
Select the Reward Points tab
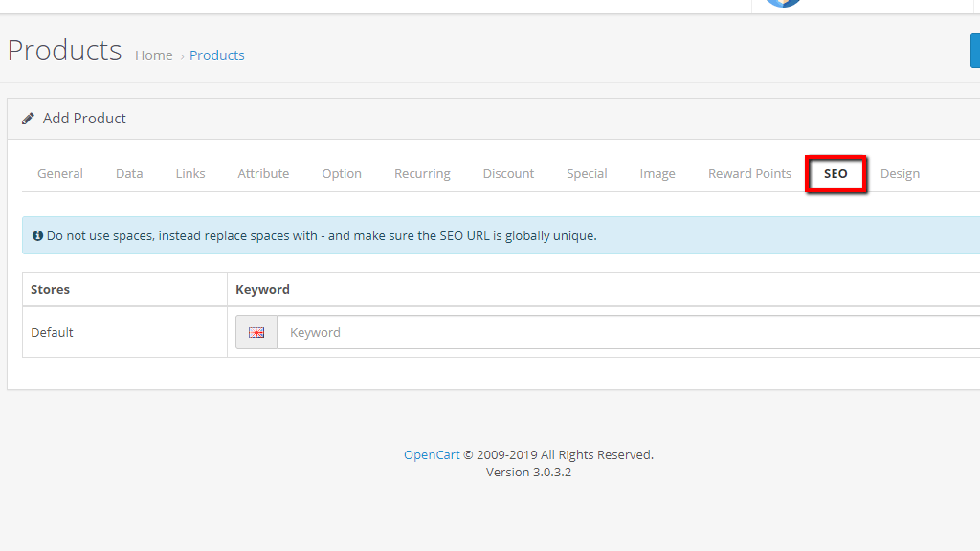pyautogui.click(x=749, y=173)
